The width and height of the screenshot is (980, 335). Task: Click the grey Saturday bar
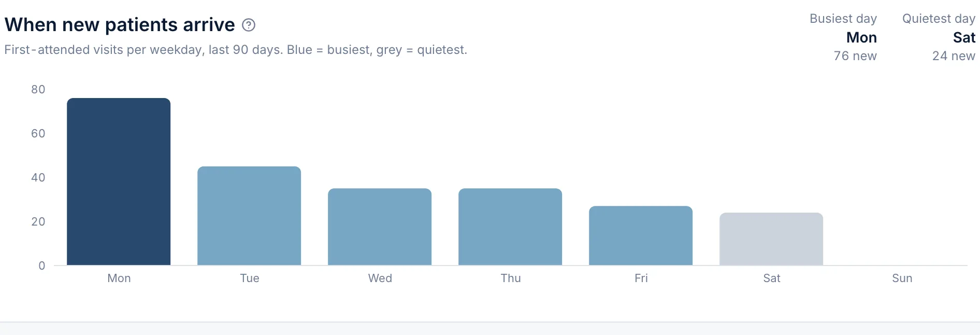pos(771,239)
